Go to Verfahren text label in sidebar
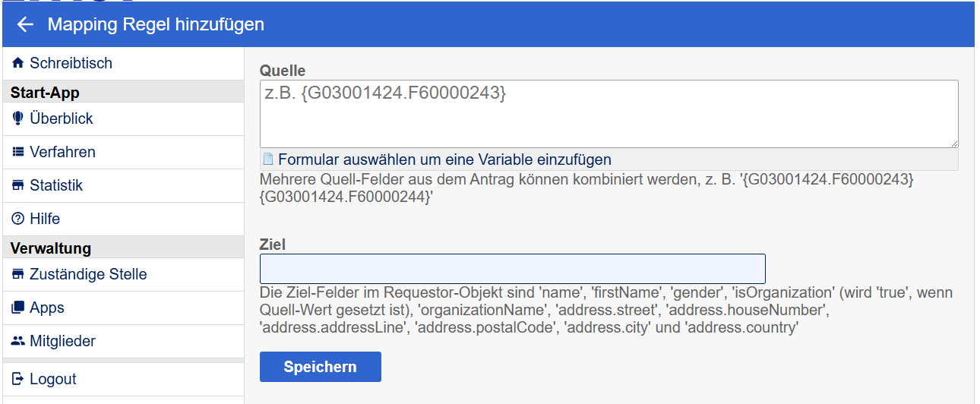The image size is (980, 404). (x=62, y=152)
